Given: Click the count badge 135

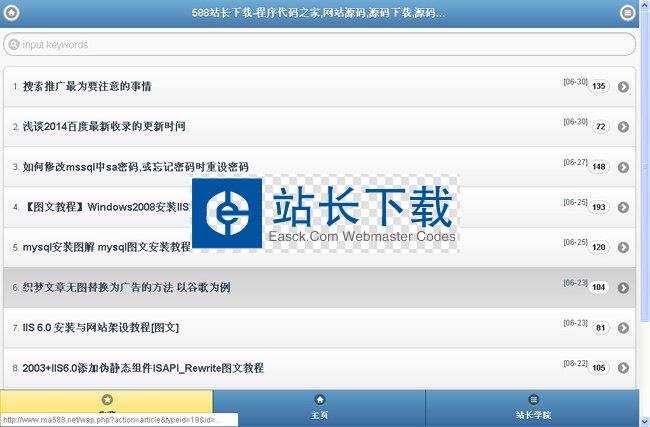Looking at the screenshot, I should pyautogui.click(x=599, y=86).
